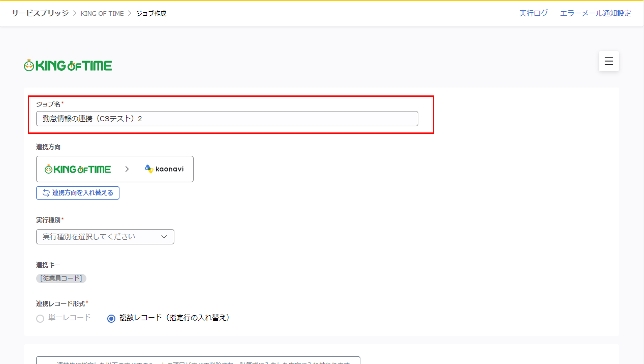
Task: Click the 連携キー label
Action: coord(48,265)
